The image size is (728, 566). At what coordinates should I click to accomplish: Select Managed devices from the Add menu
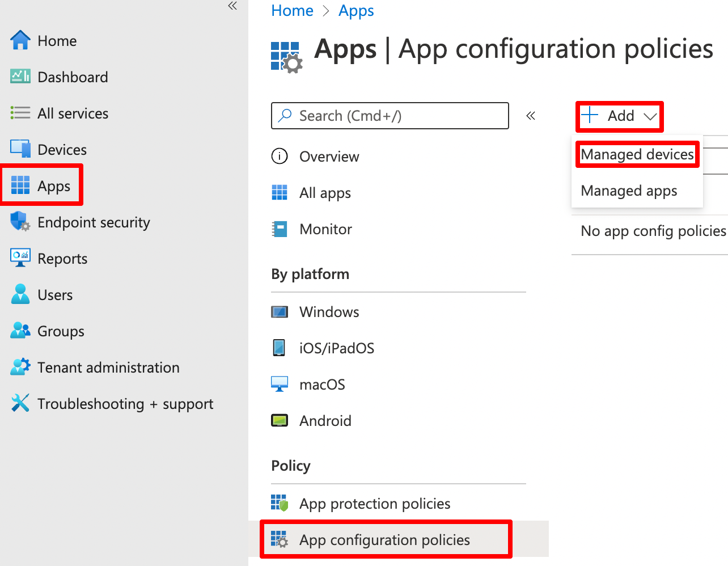[x=637, y=154]
